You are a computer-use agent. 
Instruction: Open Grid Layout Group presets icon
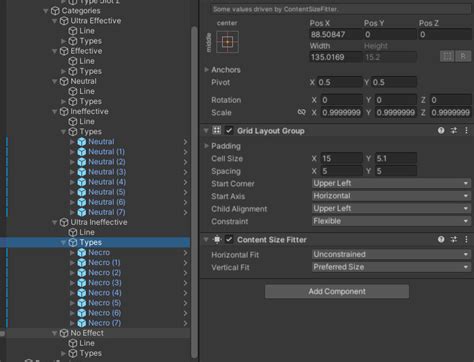tap(454, 131)
